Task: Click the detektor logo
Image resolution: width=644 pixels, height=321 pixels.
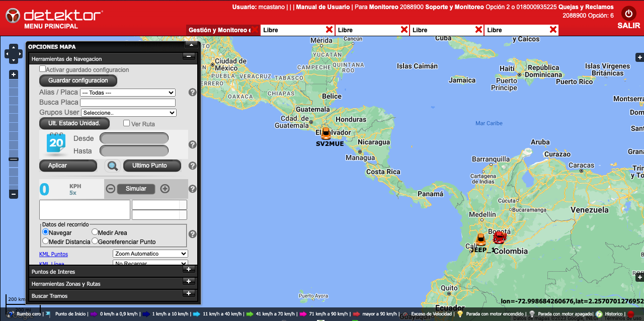Action: tap(54, 15)
